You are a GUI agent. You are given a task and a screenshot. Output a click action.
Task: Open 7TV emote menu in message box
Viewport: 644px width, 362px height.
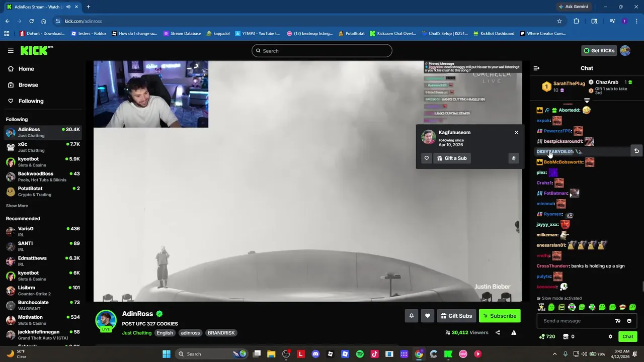point(618,321)
